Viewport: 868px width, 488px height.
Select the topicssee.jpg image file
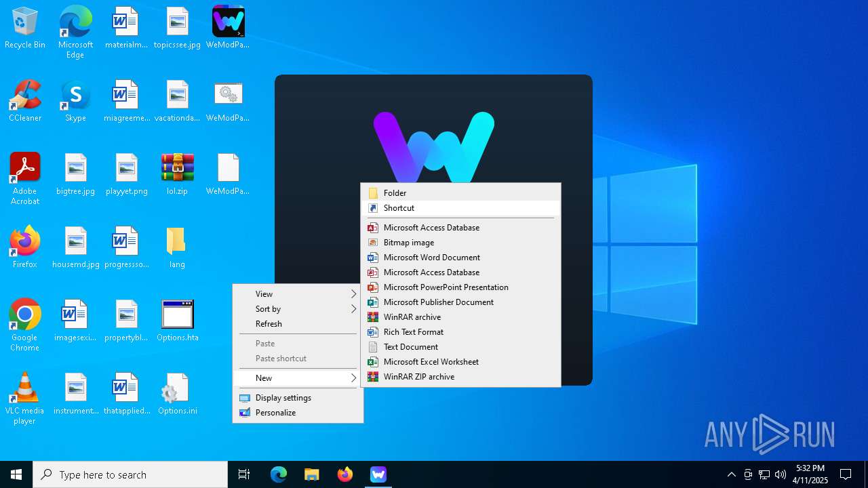click(177, 28)
